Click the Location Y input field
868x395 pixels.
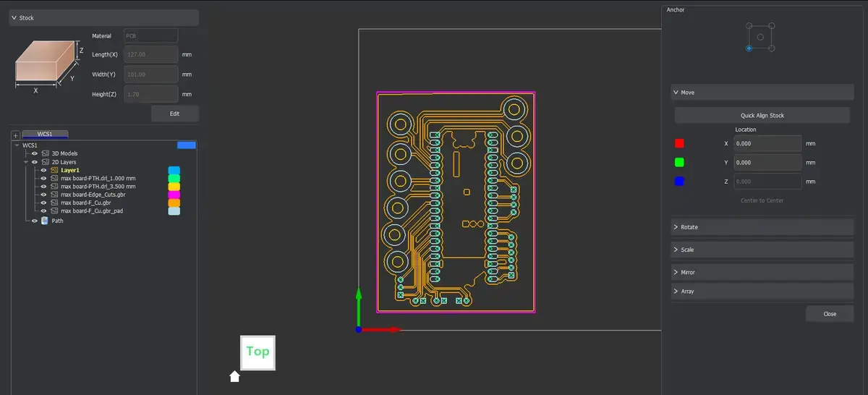(x=767, y=163)
